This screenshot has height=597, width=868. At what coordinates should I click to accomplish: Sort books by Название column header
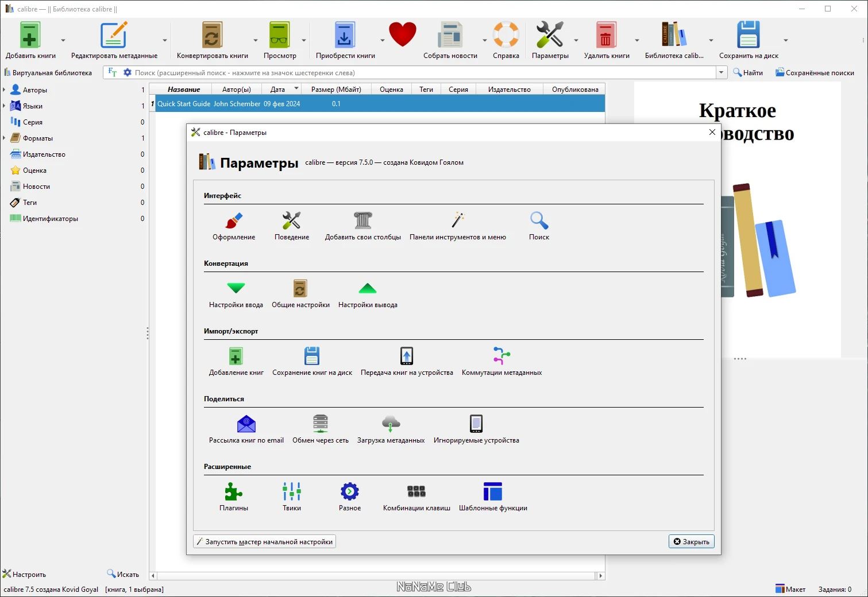coord(184,89)
